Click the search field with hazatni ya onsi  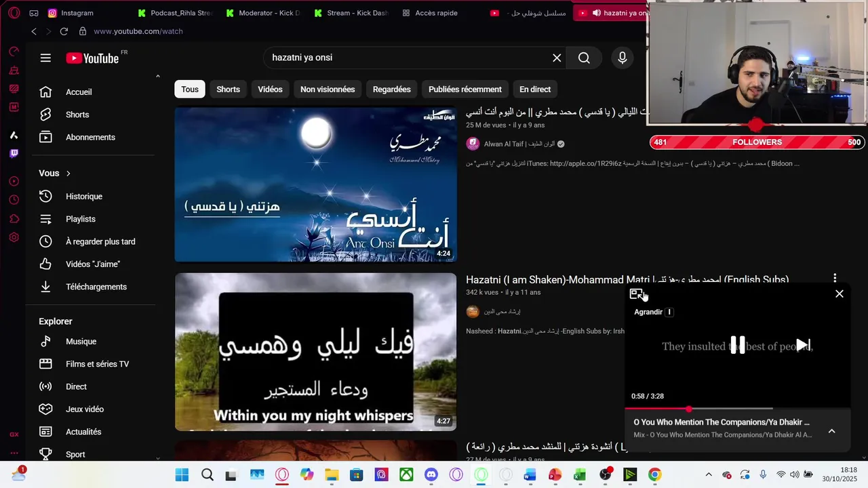[407, 58]
